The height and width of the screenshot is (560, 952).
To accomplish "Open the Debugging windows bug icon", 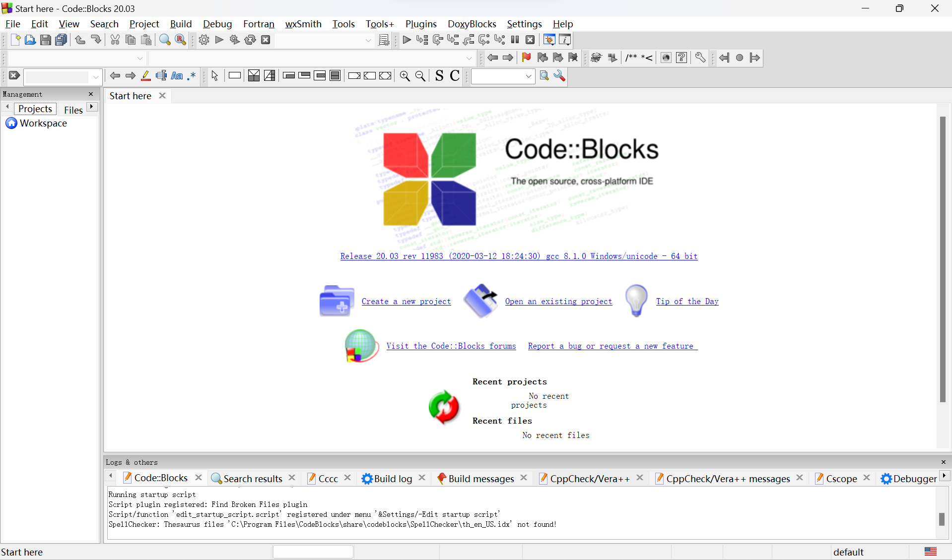I will point(549,40).
